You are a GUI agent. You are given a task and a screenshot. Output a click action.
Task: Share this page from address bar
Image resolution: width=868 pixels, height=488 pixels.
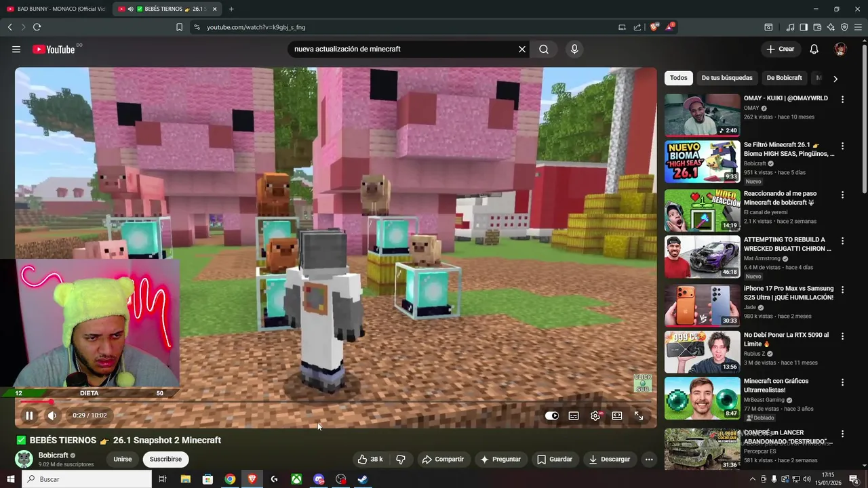point(637,27)
